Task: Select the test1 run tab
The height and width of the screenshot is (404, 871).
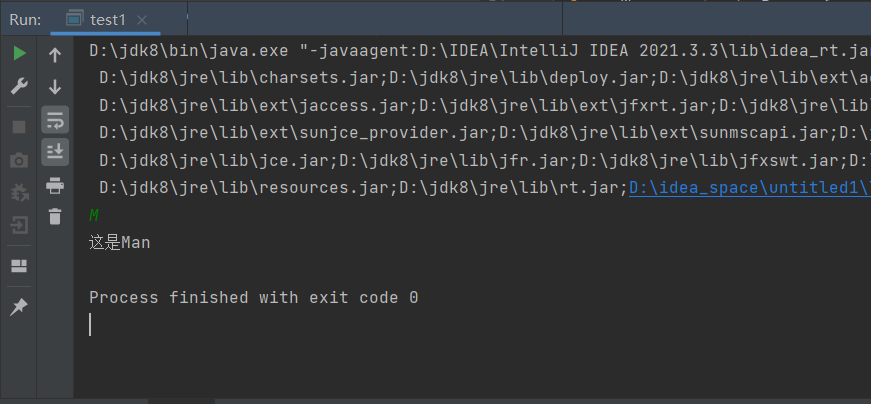Action: [x=105, y=18]
